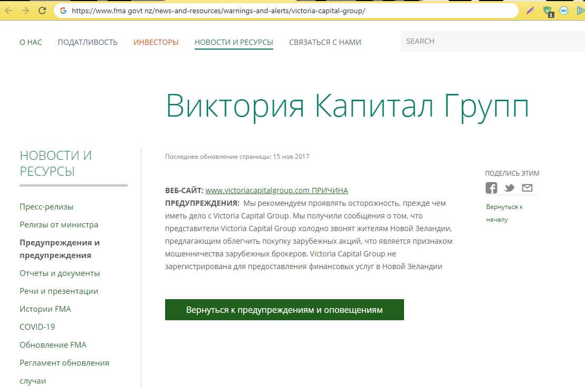The height and width of the screenshot is (392, 585).
Task: Open Предупреждения и предупреждения sidebar link
Action: (60, 249)
